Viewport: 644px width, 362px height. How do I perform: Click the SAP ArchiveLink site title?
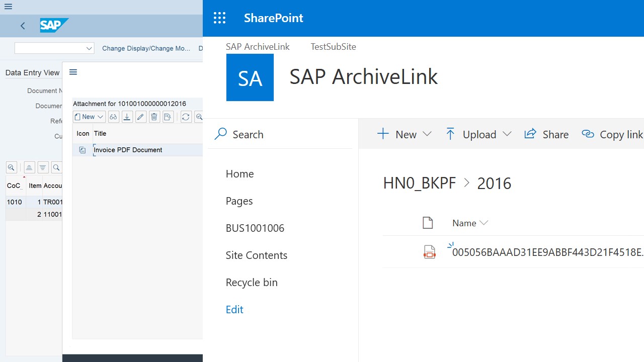(364, 77)
